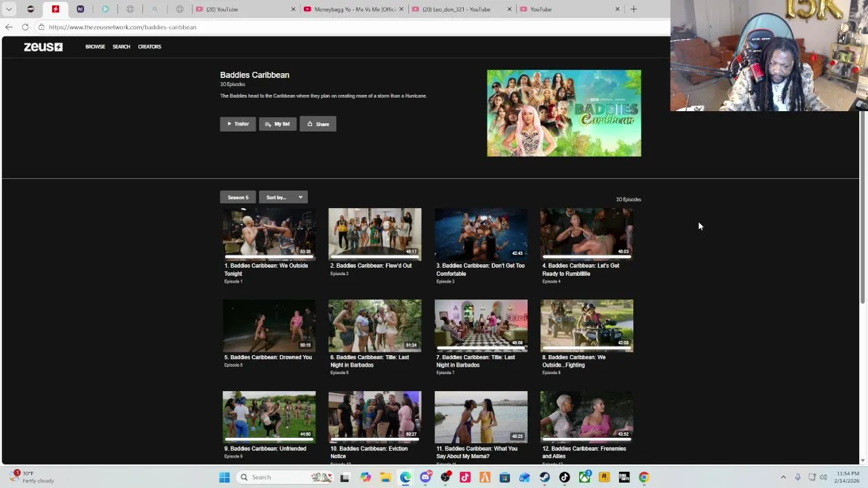Viewport: 868px width, 488px height.
Task: Open Microsoft Store from the taskbar
Action: 505,477
